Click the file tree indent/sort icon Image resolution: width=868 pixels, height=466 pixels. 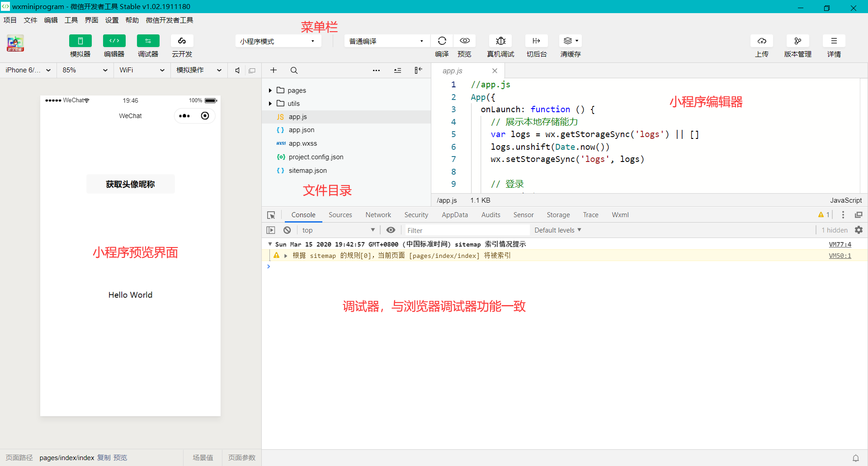[x=397, y=70]
